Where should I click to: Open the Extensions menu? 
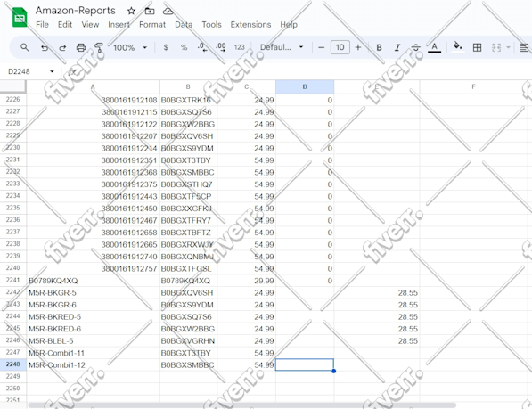tap(250, 24)
